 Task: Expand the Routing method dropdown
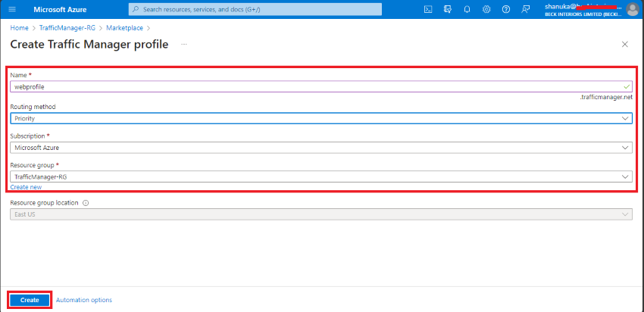coord(321,118)
